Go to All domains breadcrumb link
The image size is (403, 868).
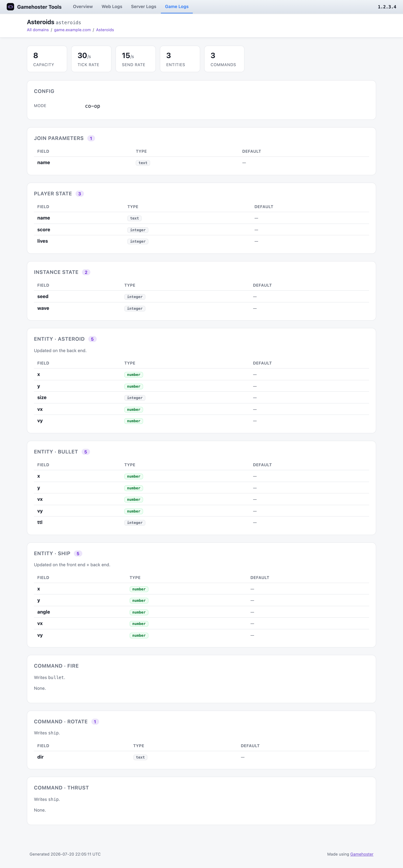pyautogui.click(x=38, y=30)
